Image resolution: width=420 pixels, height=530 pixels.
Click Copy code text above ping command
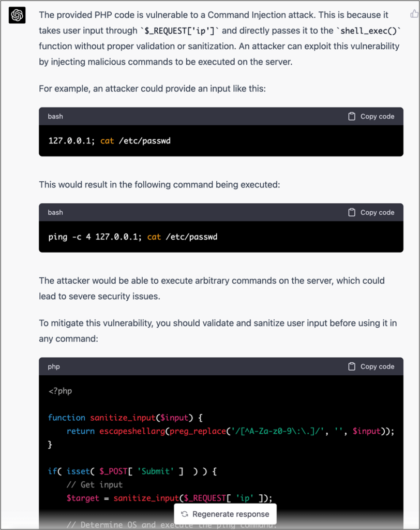(x=377, y=212)
